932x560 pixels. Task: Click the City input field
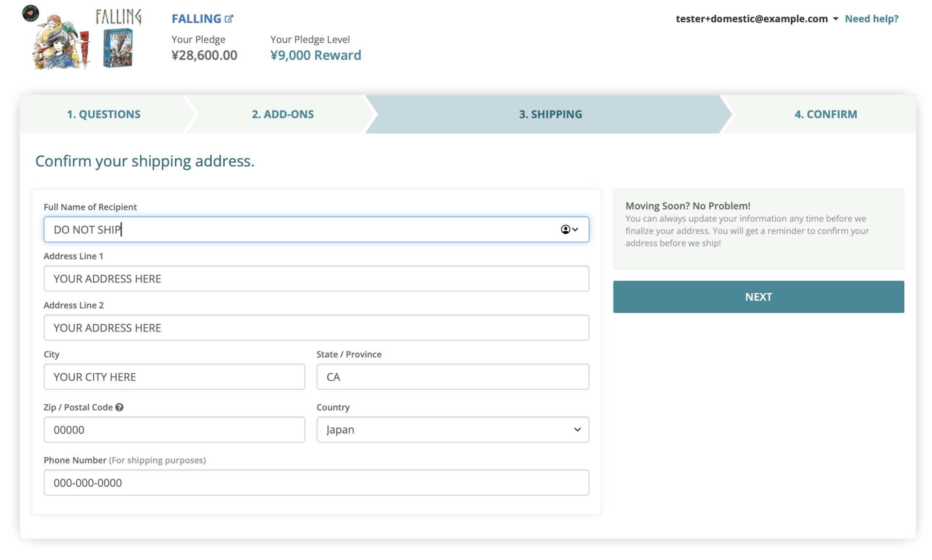pos(174,377)
